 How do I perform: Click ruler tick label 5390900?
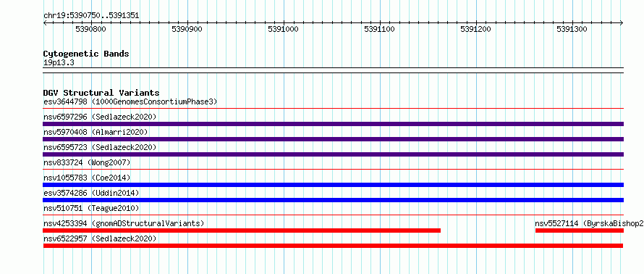(x=187, y=29)
